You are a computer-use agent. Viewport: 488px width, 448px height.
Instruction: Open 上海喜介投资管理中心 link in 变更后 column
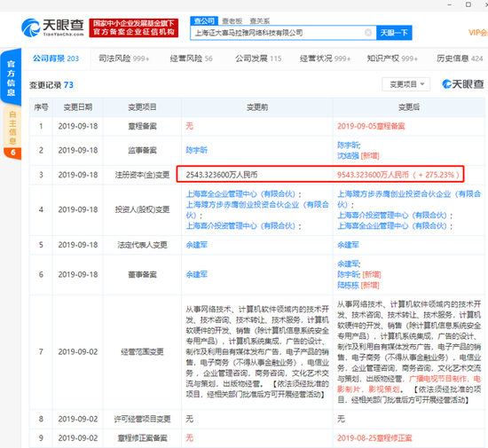(392, 216)
